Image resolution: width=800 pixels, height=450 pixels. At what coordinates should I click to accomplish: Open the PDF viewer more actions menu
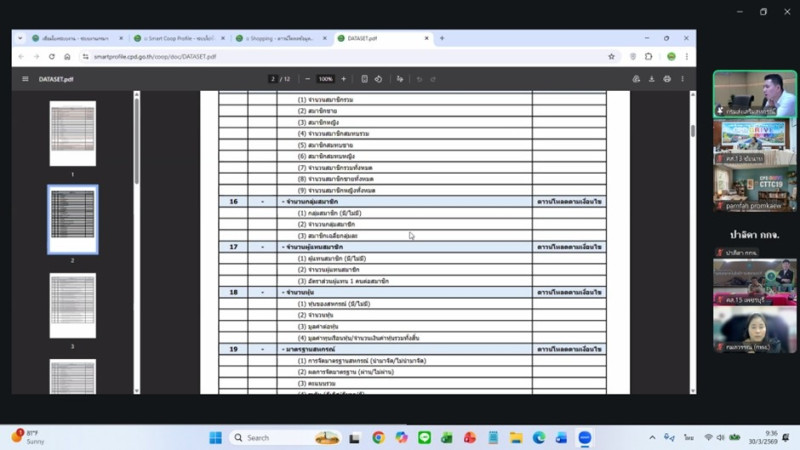pos(683,79)
